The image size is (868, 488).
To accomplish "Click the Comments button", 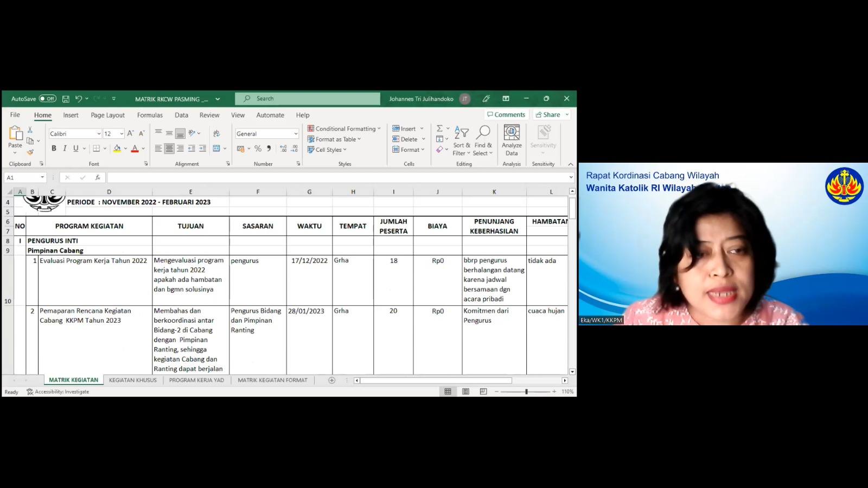I will (x=506, y=114).
